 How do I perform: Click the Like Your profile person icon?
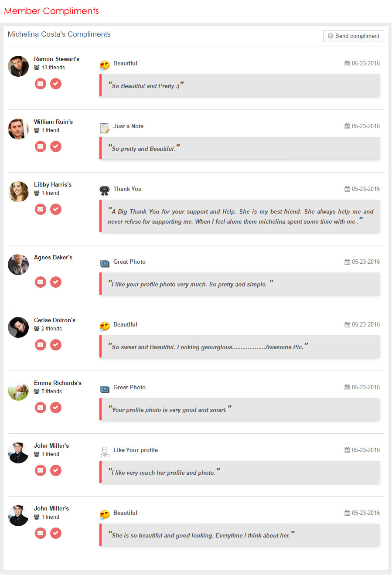tap(104, 451)
